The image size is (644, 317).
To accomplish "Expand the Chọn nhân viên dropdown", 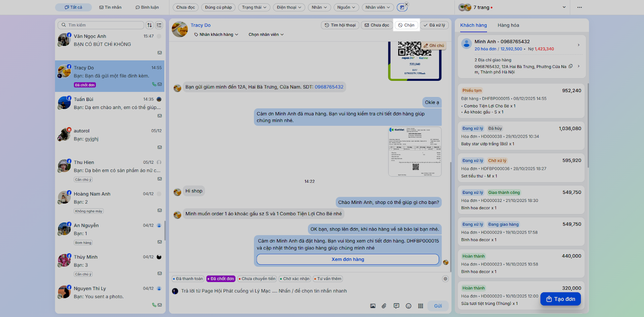I will click(266, 35).
